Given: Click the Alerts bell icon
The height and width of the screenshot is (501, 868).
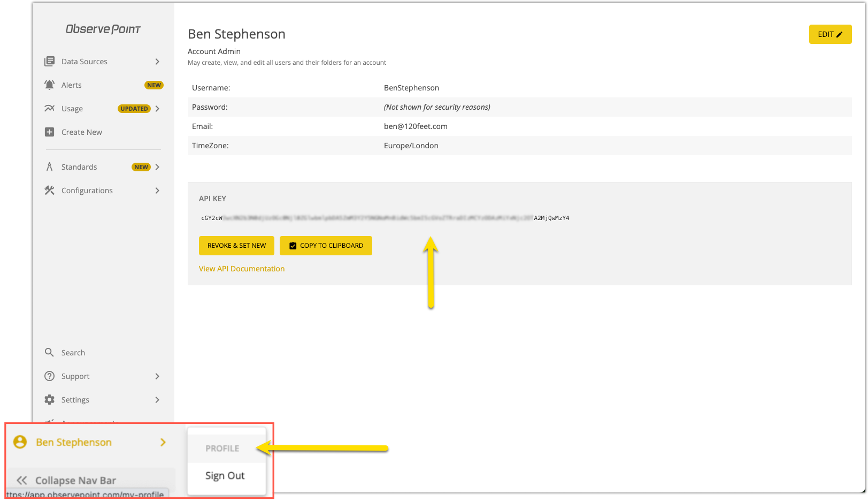Looking at the screenshot, I should tap(49, 85).
